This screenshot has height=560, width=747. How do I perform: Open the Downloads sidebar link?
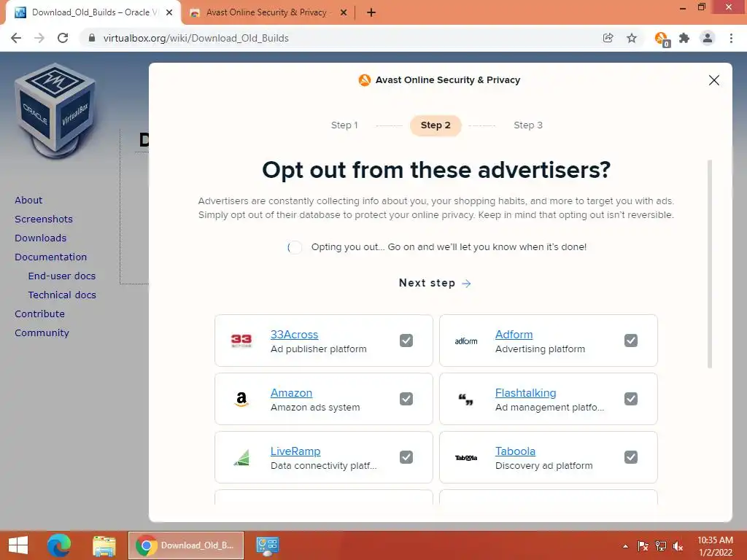click(x=41, y=238)
